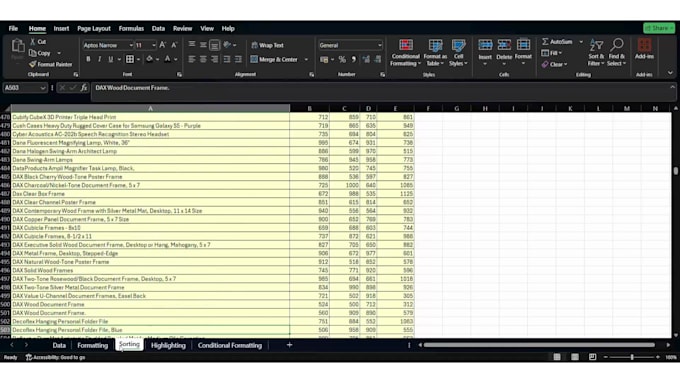Open the font size 11 dropdown
Screen dimensions: 680x383
tap(154, 45)
